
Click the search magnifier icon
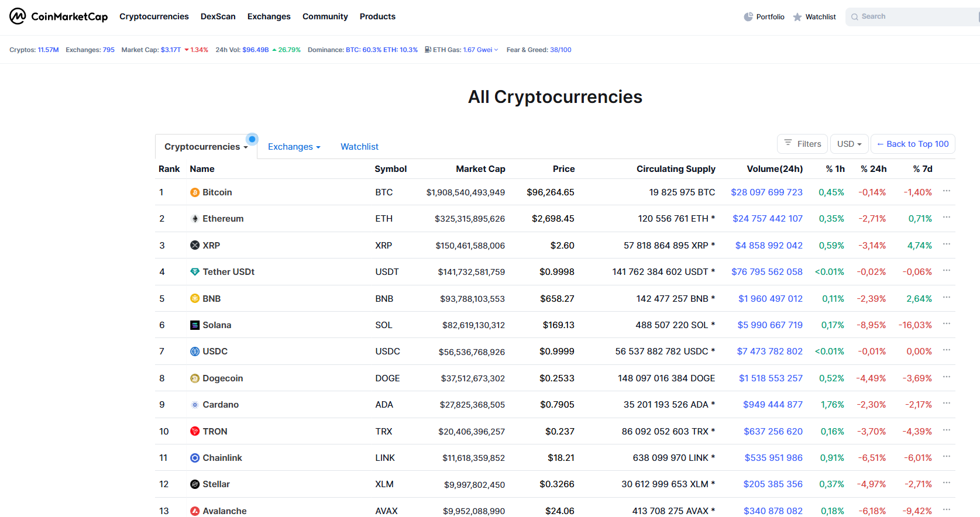855,17
